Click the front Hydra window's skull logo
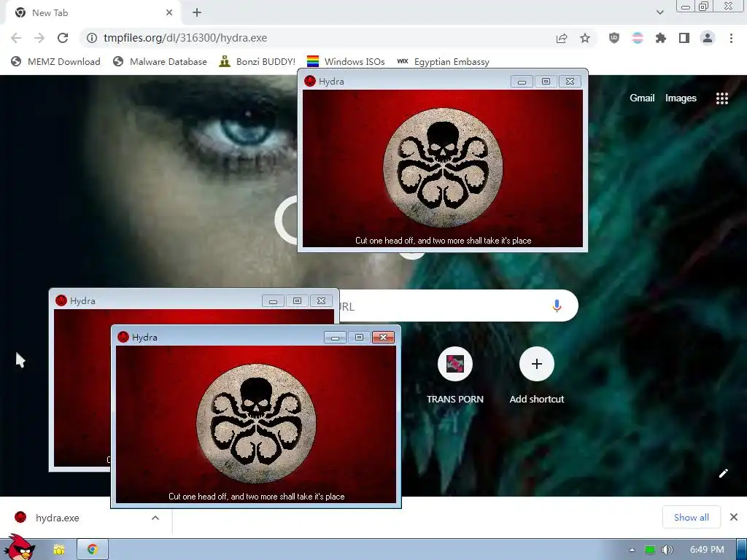This screenshot has height=560, width=747. (256, 424)
